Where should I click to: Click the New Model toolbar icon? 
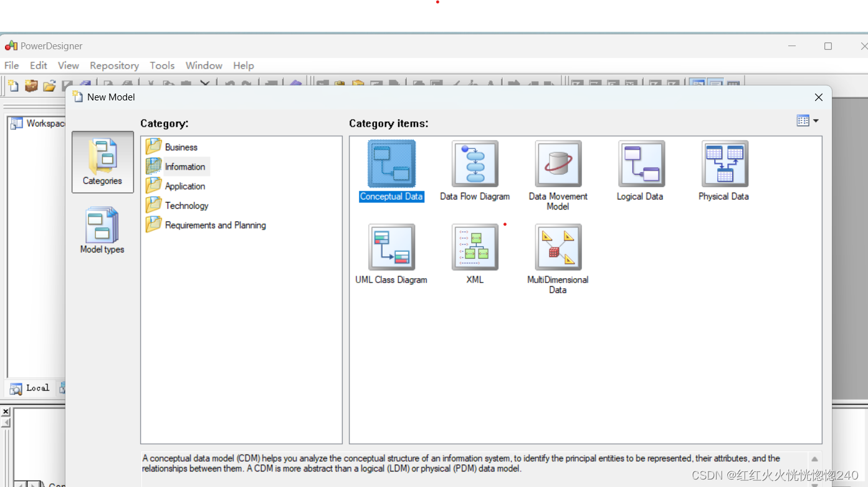14,85
